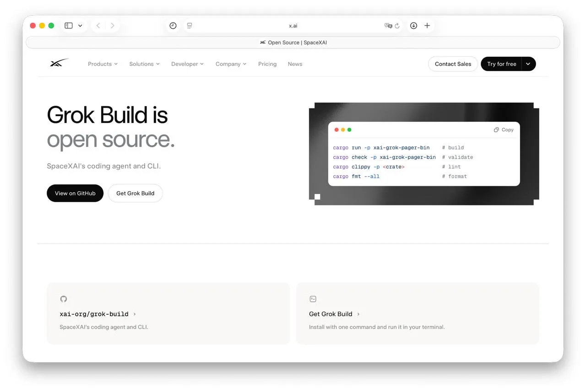This screenshot has width=586, height=392.
Task: Click the x.ai address bar
Action: tap(293, 26)
